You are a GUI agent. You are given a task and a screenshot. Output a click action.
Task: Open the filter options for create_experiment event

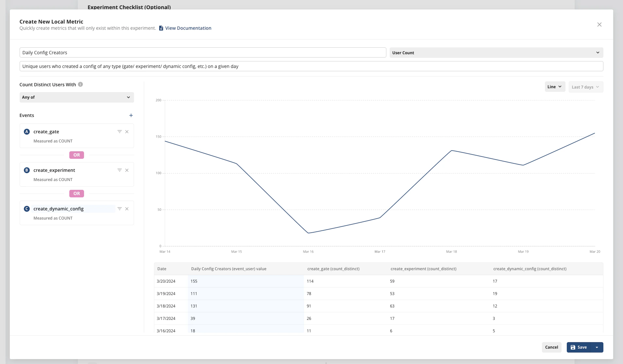click(x=120, y=170)
